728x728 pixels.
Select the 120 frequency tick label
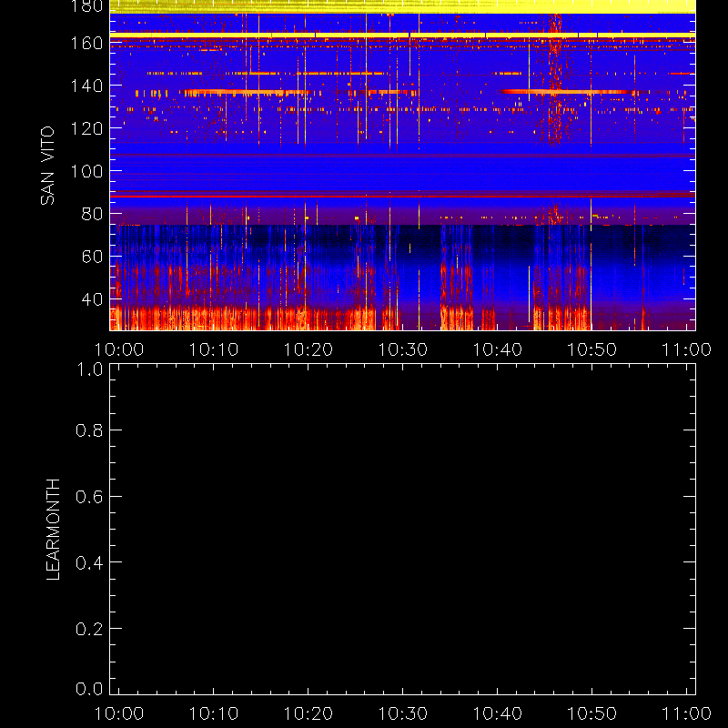point(86,128)
